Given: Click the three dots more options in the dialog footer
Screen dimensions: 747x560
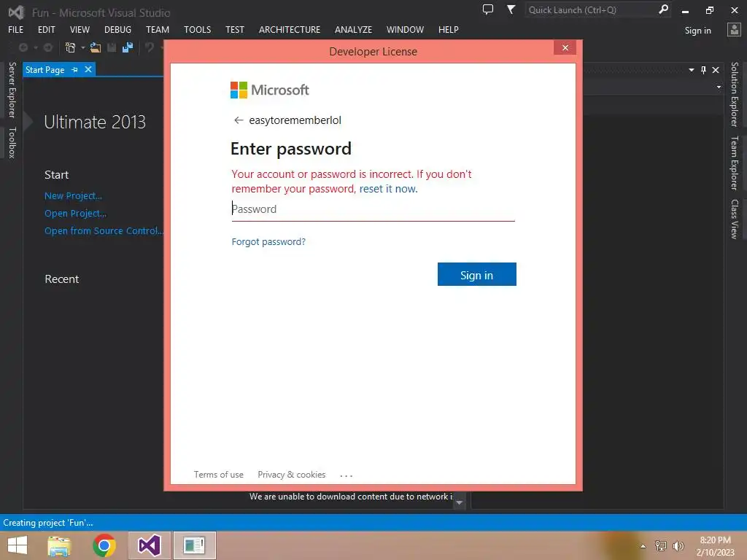Looking at the screenshot, I should (x=347, y=475).
